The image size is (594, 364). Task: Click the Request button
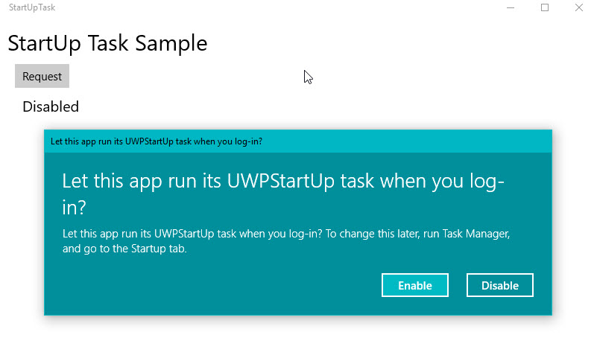(x=42, y=77)
